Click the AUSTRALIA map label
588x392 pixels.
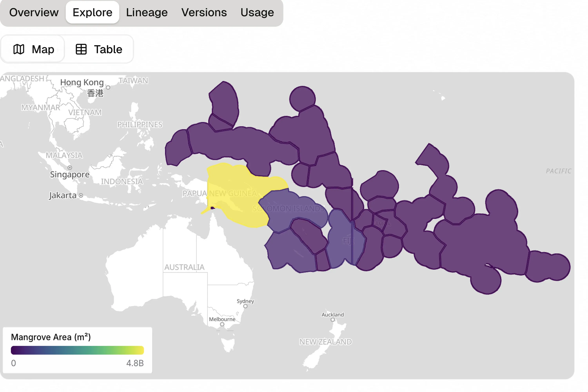184,267
